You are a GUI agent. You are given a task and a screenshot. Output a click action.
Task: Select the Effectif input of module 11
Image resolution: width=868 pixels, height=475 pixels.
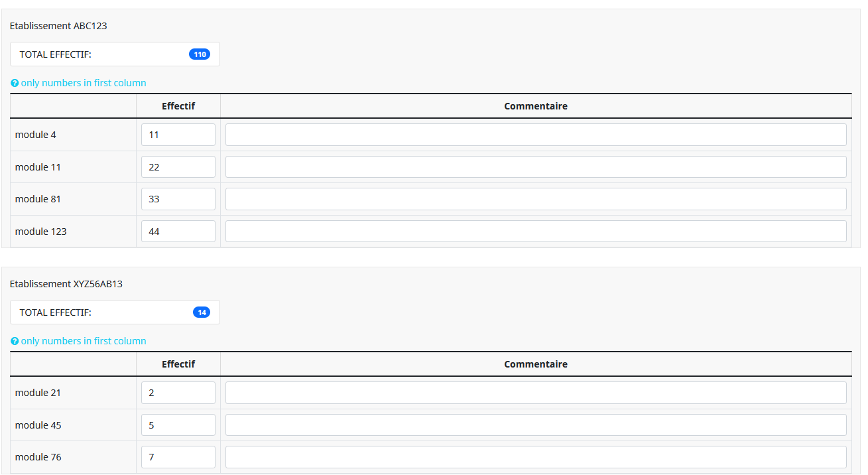pos(178,167)
